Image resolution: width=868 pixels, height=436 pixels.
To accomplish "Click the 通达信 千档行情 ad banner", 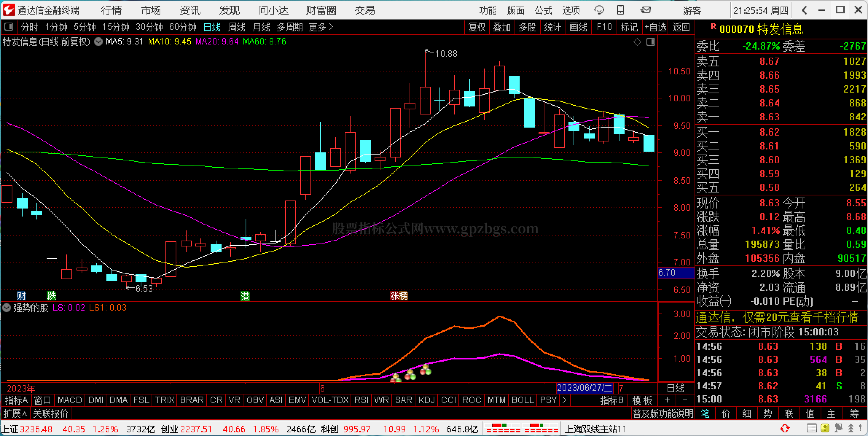I will pyautogui.click(x=777, y=318).
